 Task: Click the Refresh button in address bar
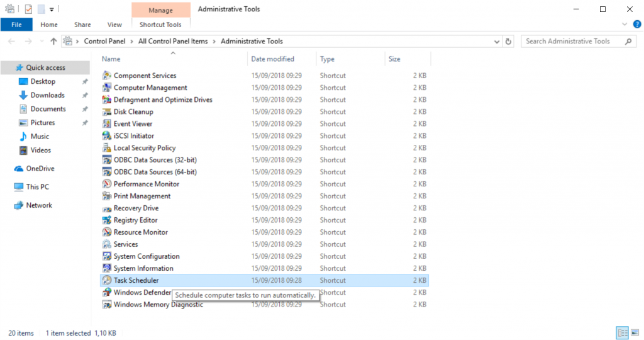click(x=508, y=41)
